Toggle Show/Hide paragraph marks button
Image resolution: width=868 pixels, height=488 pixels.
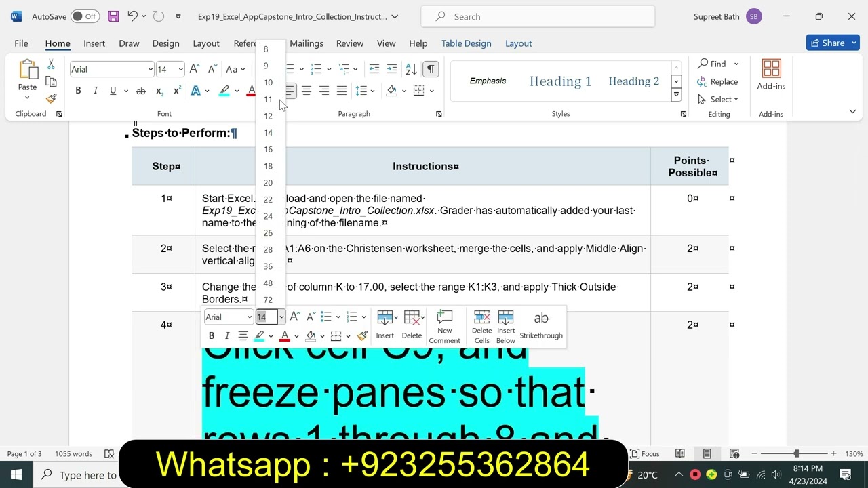(431, 69)
